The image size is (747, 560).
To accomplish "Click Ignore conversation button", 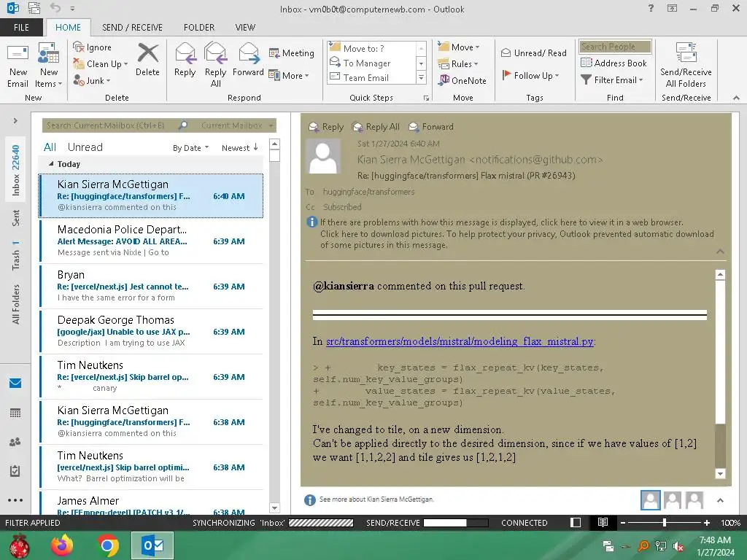I will coord(93,47).
